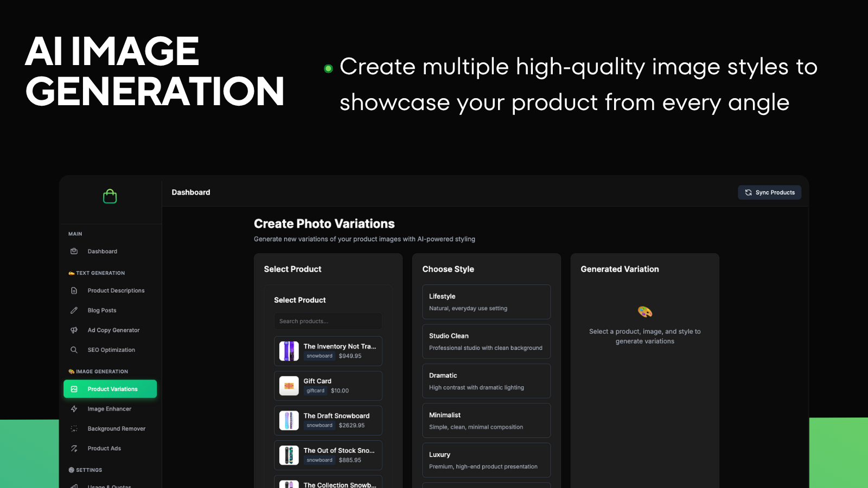The image size is (868, 488).
Task: Click the SEO Optimization magnifier icon
Action: click(x=74, y=350)
